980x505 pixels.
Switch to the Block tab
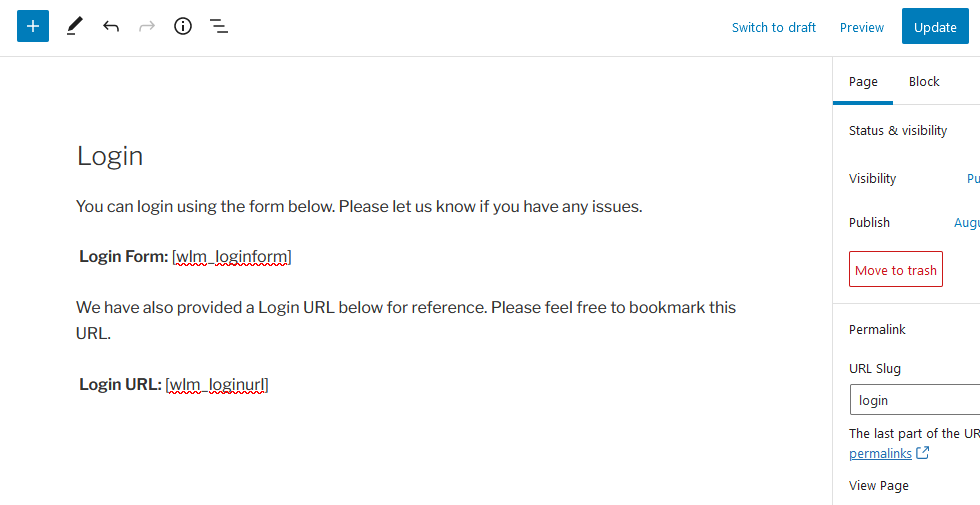tap(924, 81)
